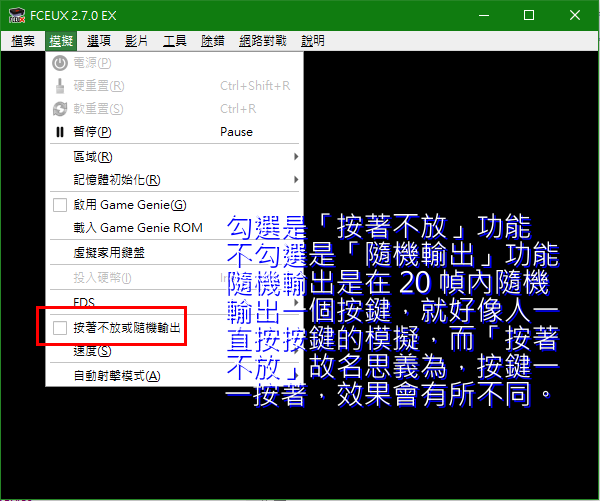Open the 說明 menu
The height and width of the screenshot is (501, 600).
[313, 41]
